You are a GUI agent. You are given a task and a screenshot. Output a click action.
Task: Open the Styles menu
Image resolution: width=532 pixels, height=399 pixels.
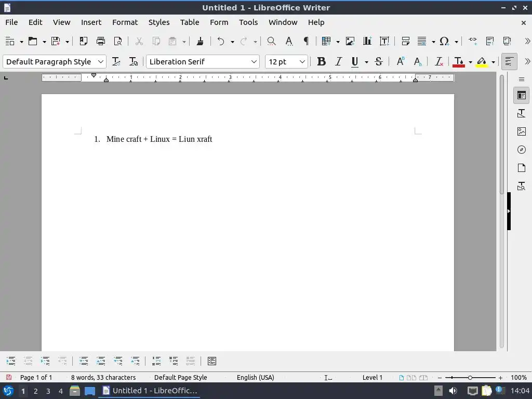pos(159,22)
